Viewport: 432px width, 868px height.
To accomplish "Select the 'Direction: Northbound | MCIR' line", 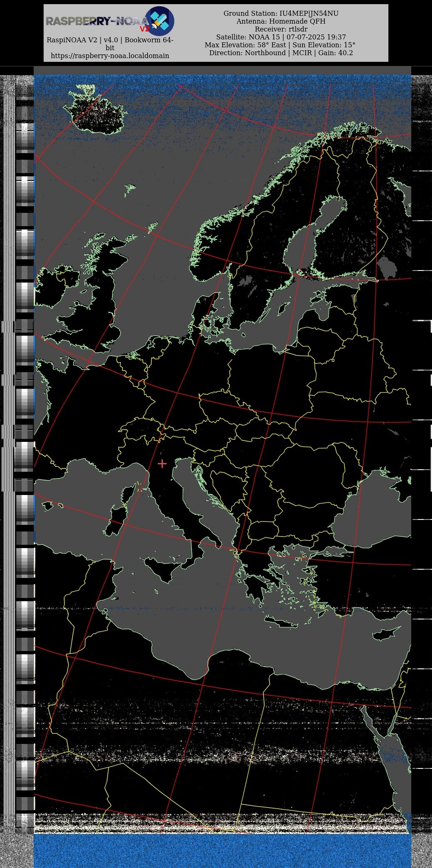I will (281, 53).
